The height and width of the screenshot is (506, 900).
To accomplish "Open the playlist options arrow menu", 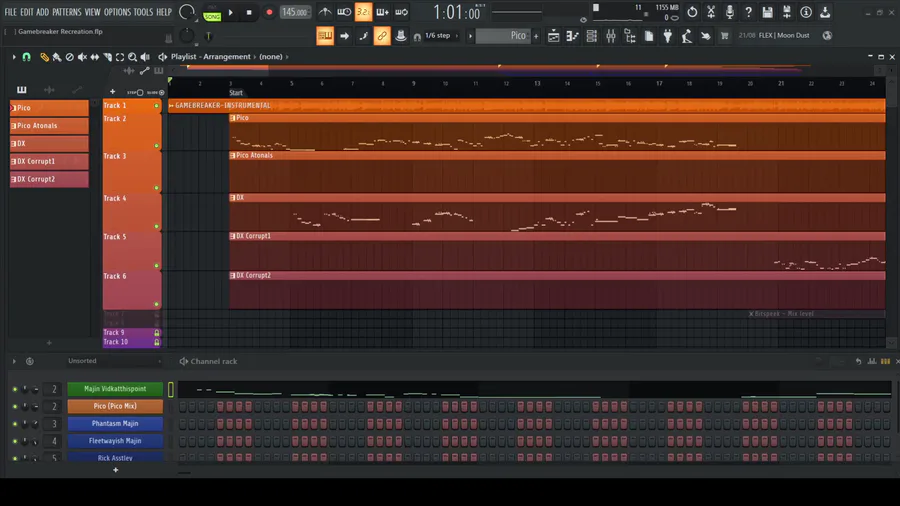I will tap(14, 57).
